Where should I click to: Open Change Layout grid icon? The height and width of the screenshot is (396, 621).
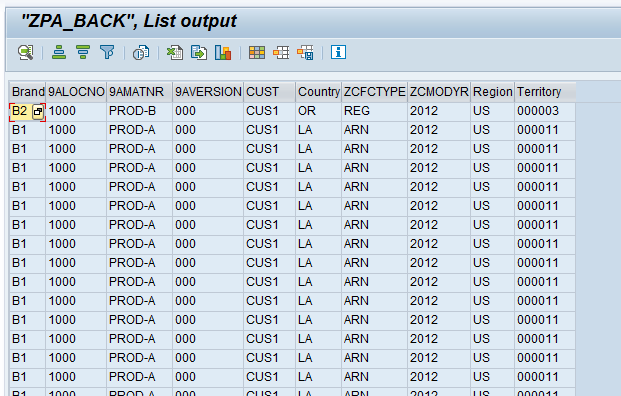[x=257, y=52]
